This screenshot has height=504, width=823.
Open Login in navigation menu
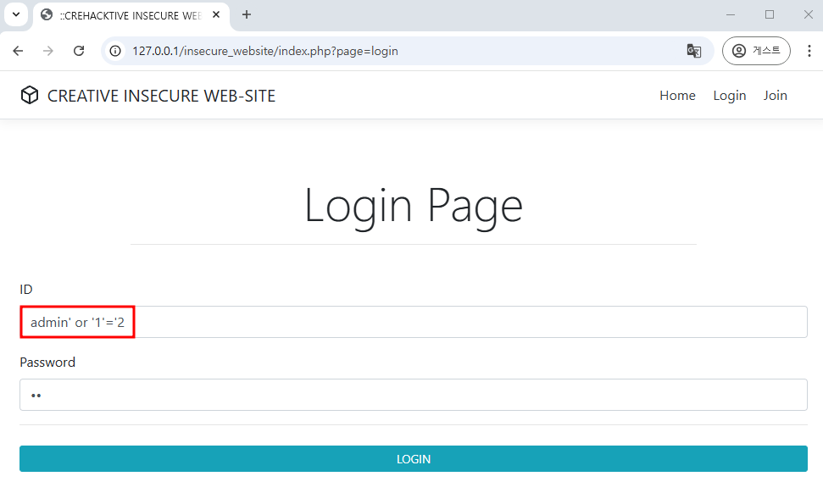729,96
